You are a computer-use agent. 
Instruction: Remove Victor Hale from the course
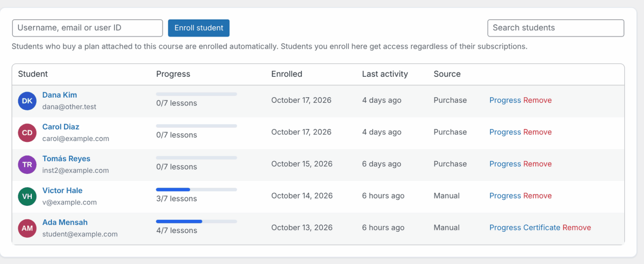pos(538,196)
